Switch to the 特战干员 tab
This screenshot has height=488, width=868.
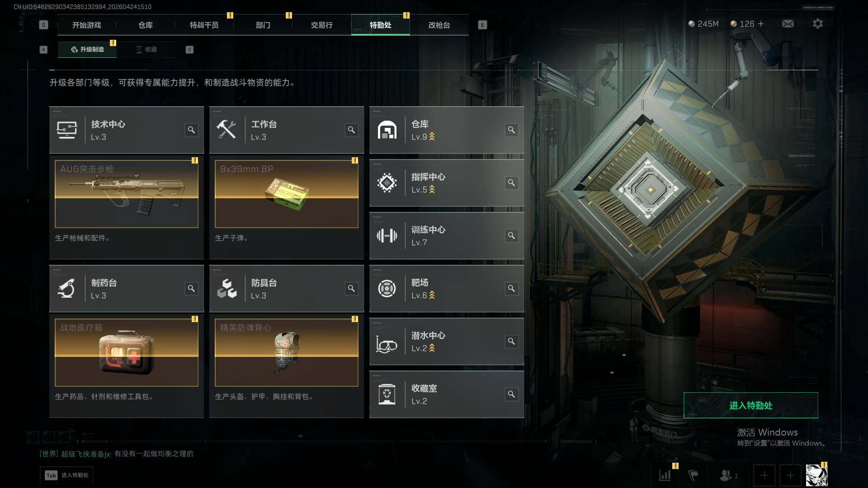click(x=204, y=25)
